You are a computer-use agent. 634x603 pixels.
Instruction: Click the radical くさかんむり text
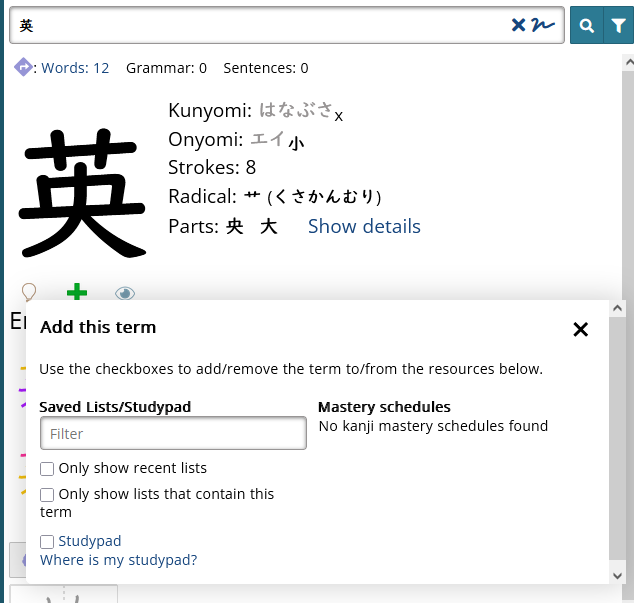324,197
